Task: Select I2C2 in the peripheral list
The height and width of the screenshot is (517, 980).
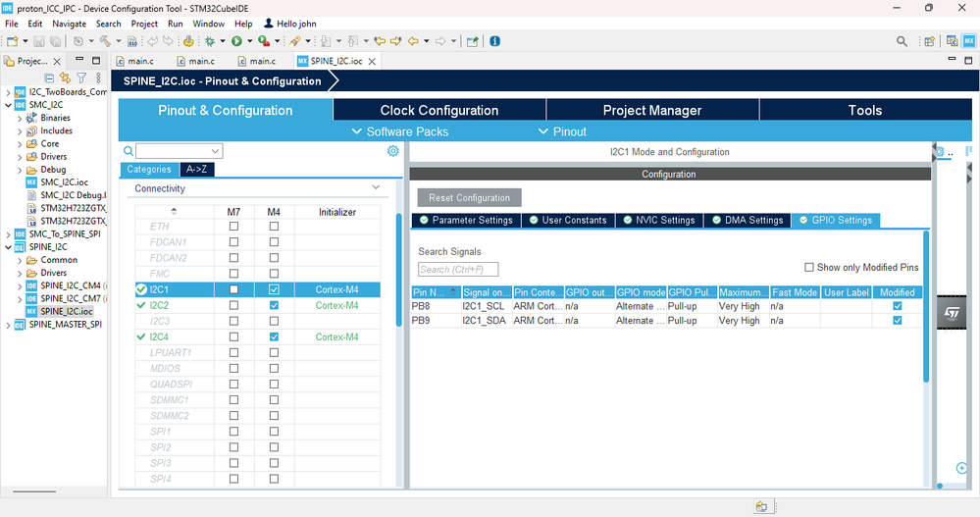Action: pyautogui.click(x=159, y=305)
